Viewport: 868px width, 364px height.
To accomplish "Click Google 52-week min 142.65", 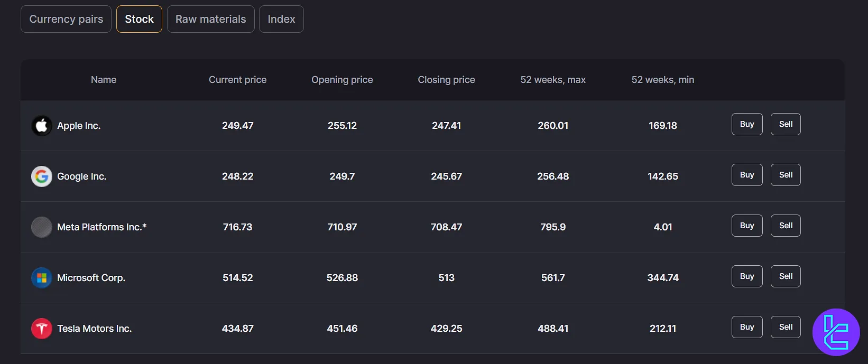I will [x=663, y=176].
